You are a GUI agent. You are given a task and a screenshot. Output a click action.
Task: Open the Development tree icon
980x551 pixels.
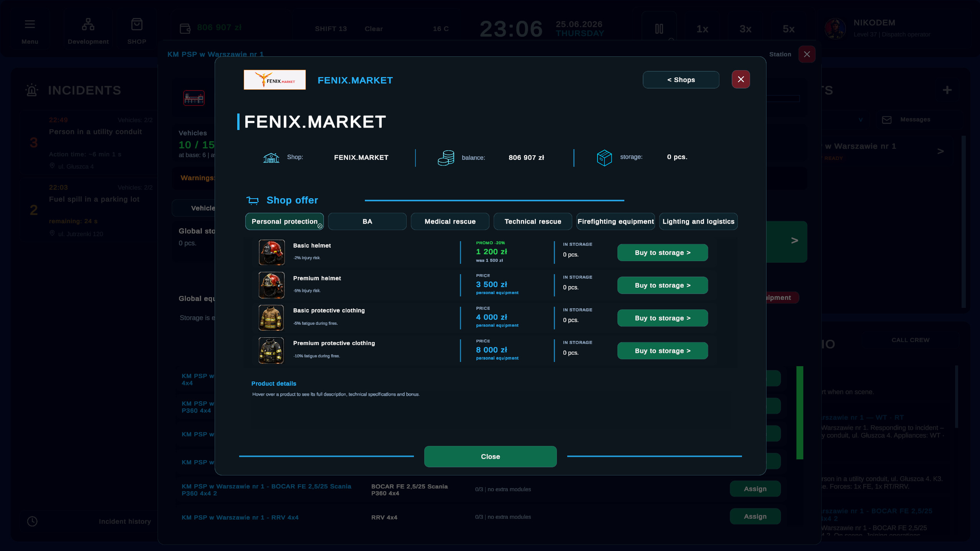tap(88, 25)
